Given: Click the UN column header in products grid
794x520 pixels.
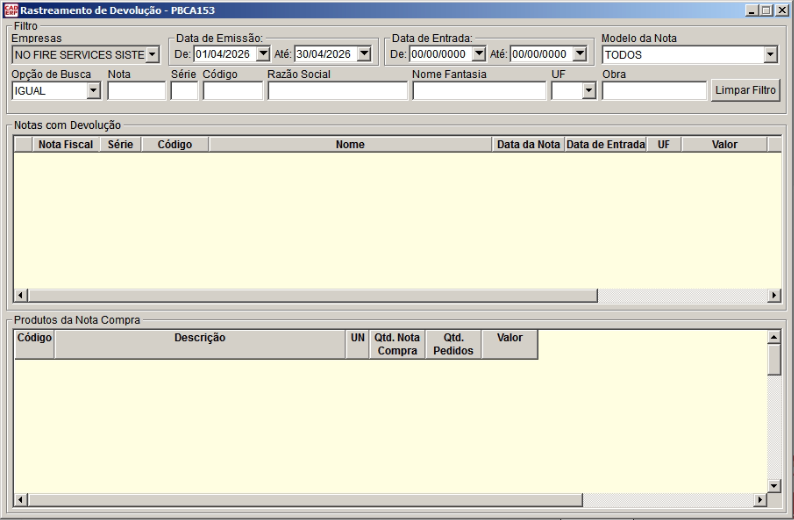Looking at the screenshot, I should [358, 344].
